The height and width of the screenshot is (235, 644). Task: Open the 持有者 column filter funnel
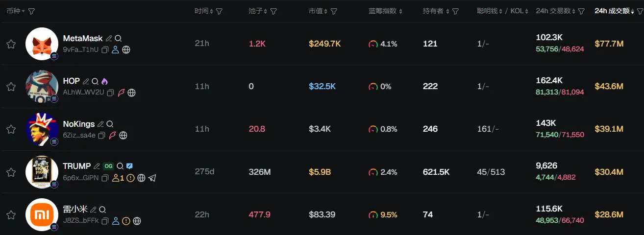point(455,11)
